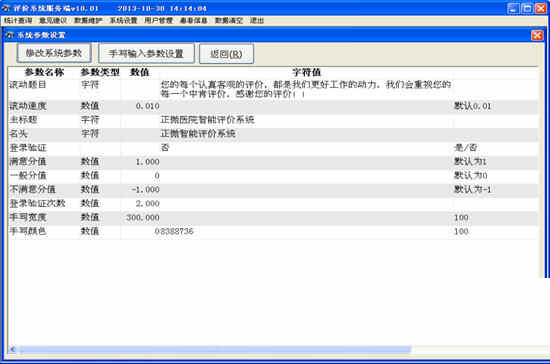Close the 系统参数设置 inner window
This screenshot has width=550, height=364.
(x=537, y=35)
